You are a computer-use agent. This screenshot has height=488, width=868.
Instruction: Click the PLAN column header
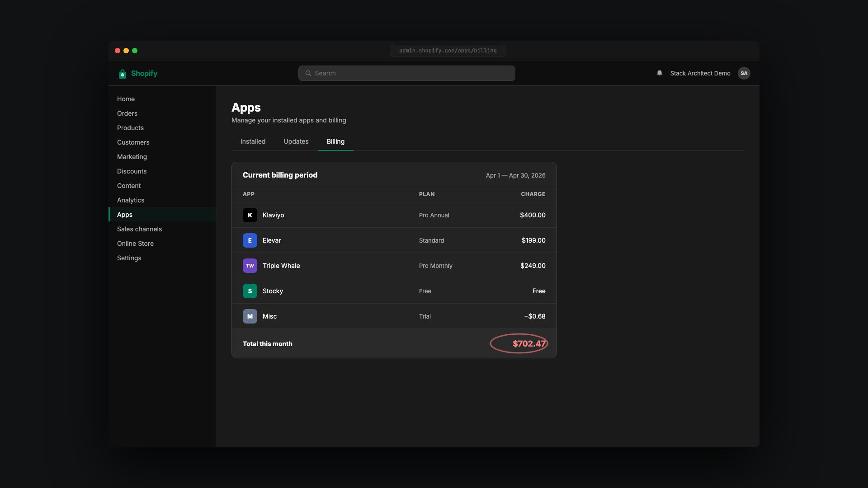pos(427,194)
